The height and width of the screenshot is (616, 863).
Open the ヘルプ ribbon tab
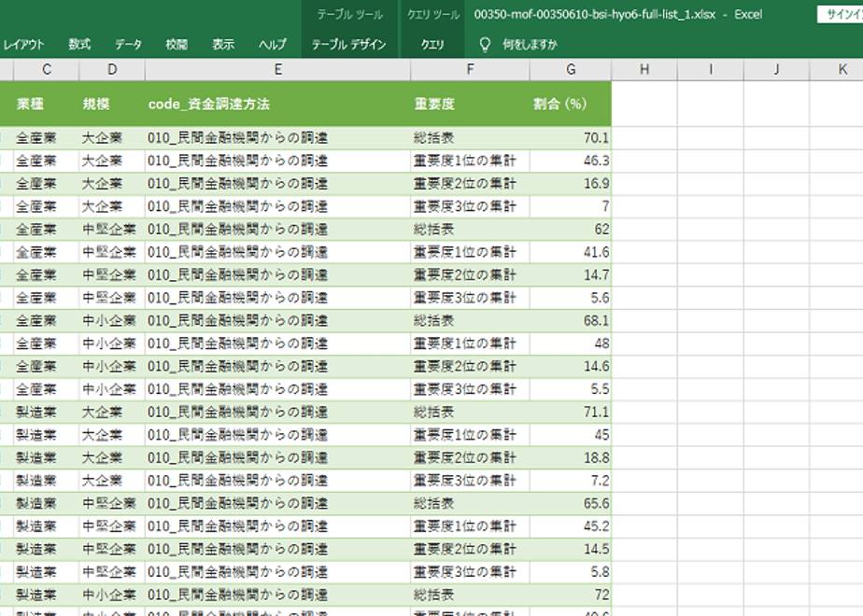(x=273, y=45)
